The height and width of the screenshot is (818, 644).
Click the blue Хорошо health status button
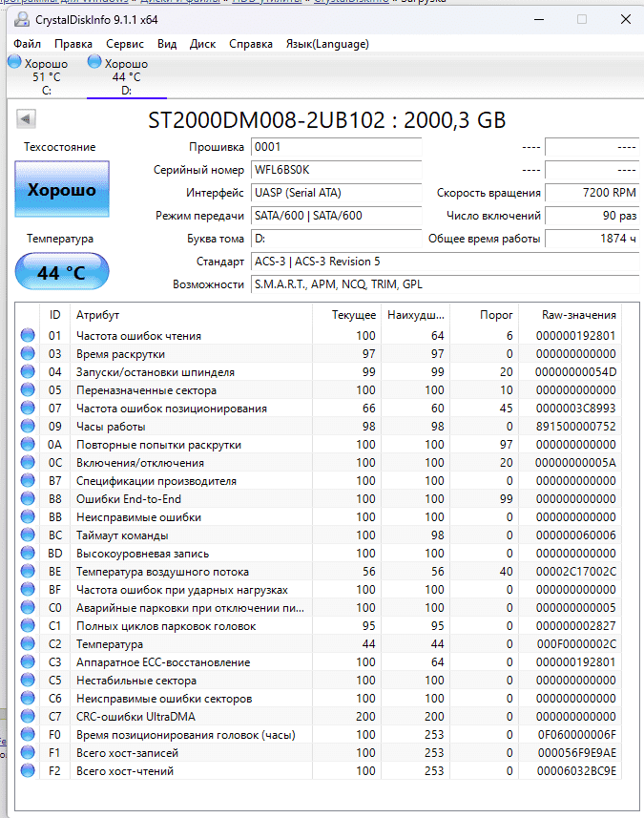coord(62,191)
